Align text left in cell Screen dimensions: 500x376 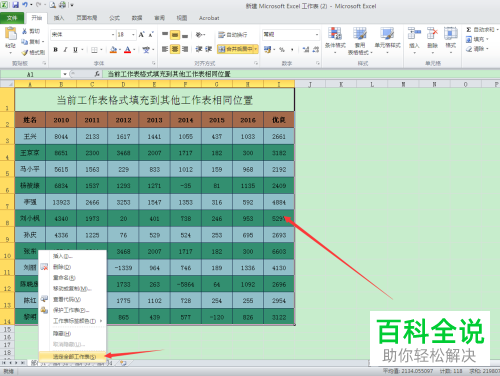pyautogui.click(x=165, y=49)
